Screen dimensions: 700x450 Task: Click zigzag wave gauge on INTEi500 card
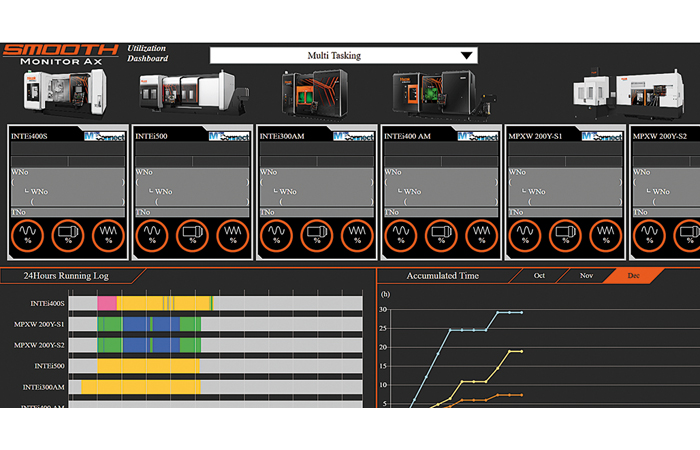pyautogui.click(x=233, y=235)
